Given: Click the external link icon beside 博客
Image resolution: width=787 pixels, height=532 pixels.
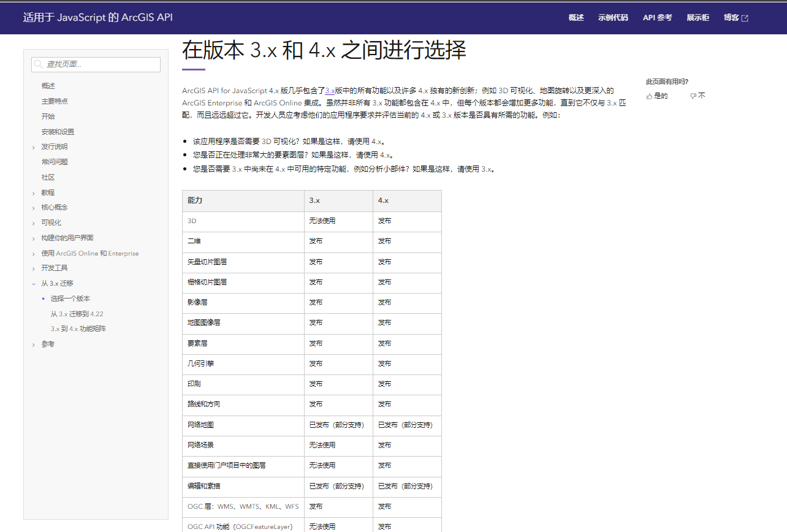Looking at the screenshot, I should (745, 18).
